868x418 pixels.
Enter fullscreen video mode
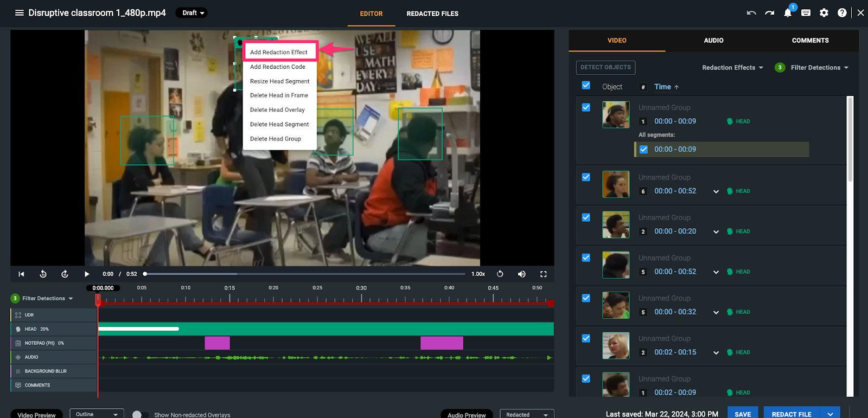[x=543, y=274]
